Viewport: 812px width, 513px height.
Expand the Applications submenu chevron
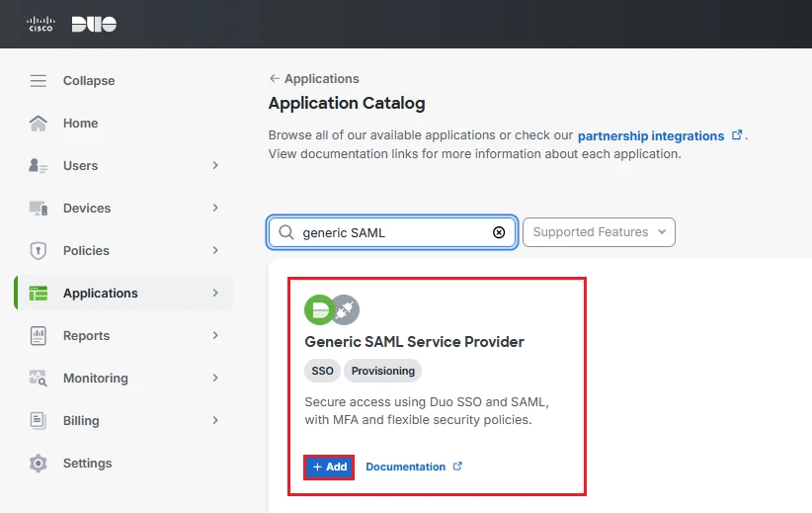(x=215, y=293)
